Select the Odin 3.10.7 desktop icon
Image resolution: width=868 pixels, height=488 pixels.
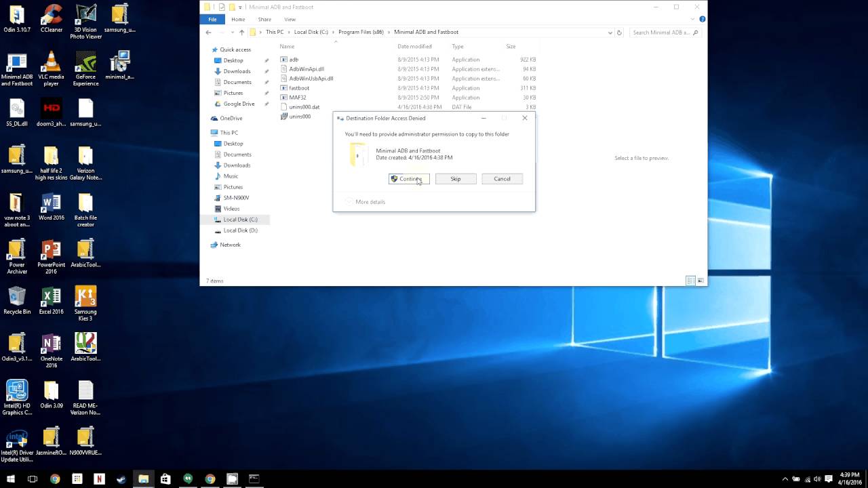coord(17,19)
